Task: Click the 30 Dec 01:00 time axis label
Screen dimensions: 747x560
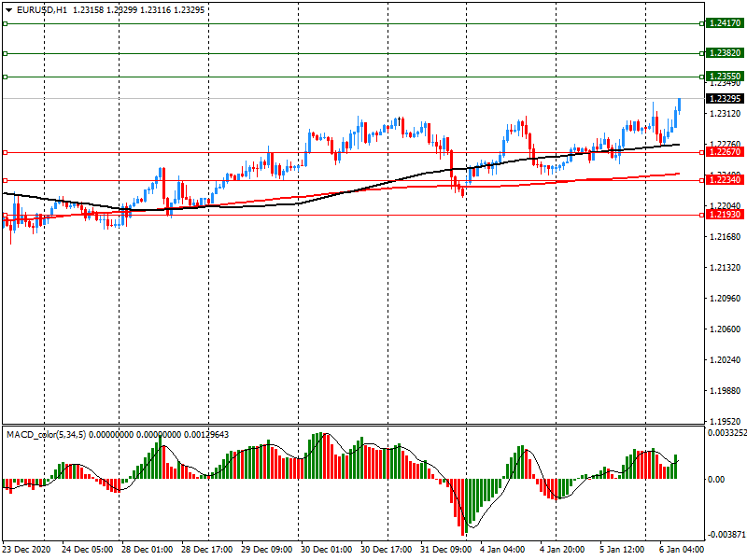Action: (x=328, y=550)
